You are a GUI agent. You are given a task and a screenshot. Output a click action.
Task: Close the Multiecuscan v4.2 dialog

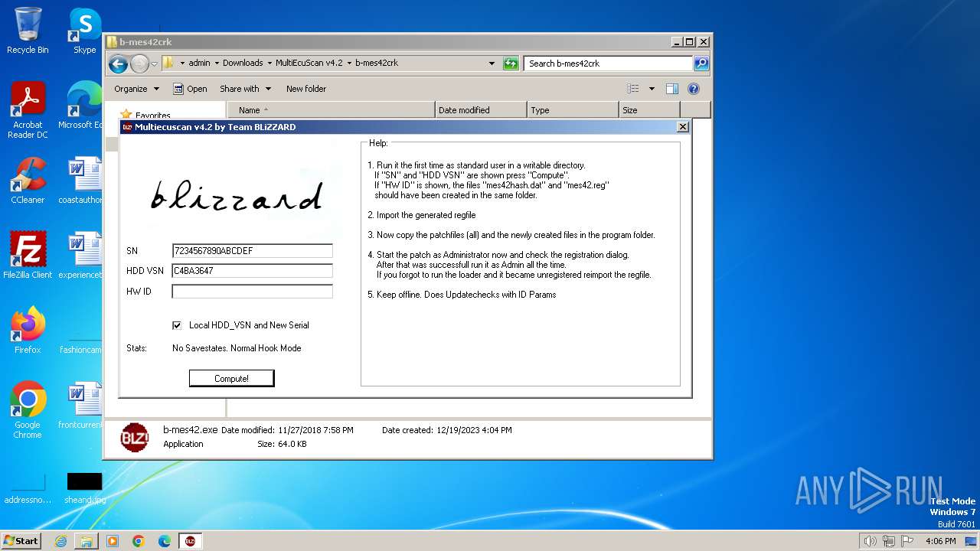[x=683, y=127]
